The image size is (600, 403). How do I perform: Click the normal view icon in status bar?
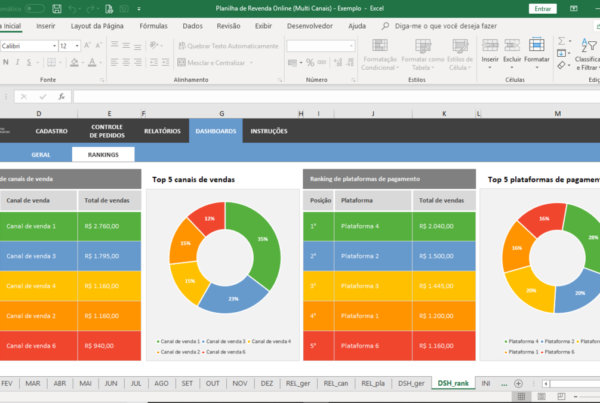tap(521, 396)
